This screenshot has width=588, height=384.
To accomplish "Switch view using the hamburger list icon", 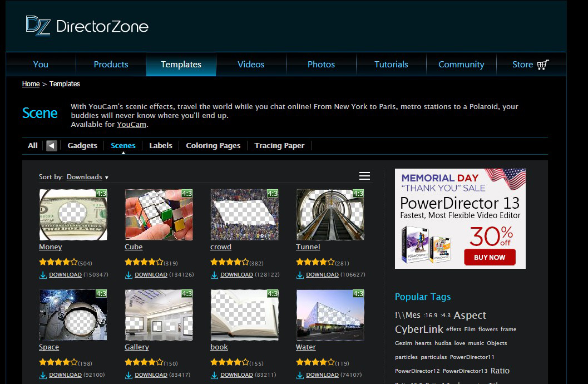I will tap(364, 175).
